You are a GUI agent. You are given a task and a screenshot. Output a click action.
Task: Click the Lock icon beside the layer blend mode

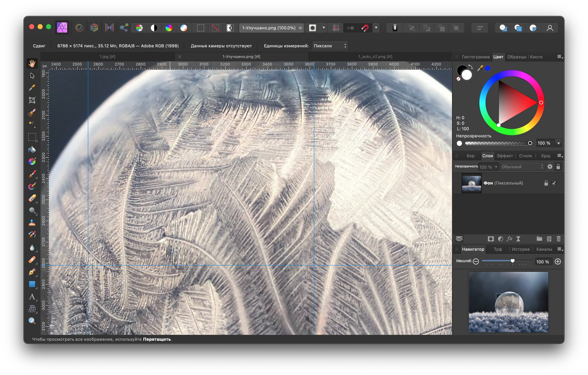(558, 167)
